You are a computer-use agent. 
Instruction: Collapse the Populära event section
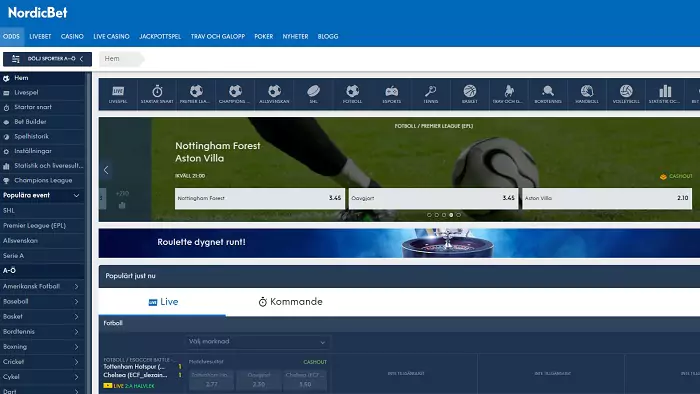coord(76,195)
